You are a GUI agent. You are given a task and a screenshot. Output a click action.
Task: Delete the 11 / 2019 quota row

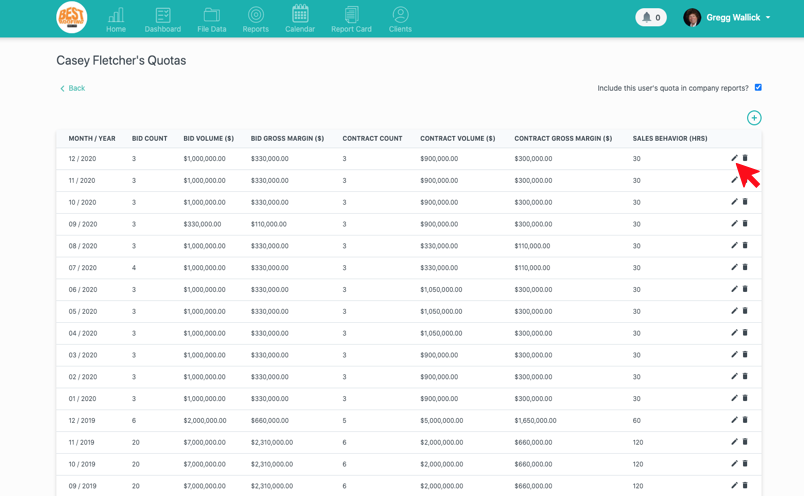pyautogui.click(x=745, y=441)
